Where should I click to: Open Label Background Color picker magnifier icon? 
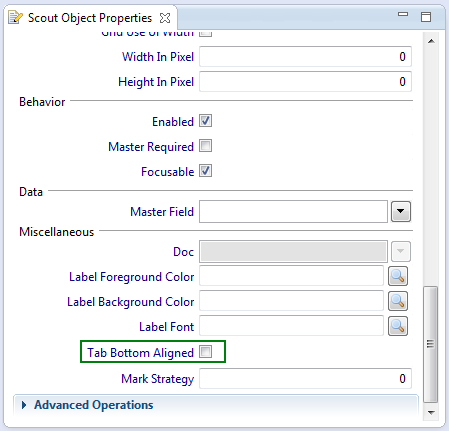point(398,301)
